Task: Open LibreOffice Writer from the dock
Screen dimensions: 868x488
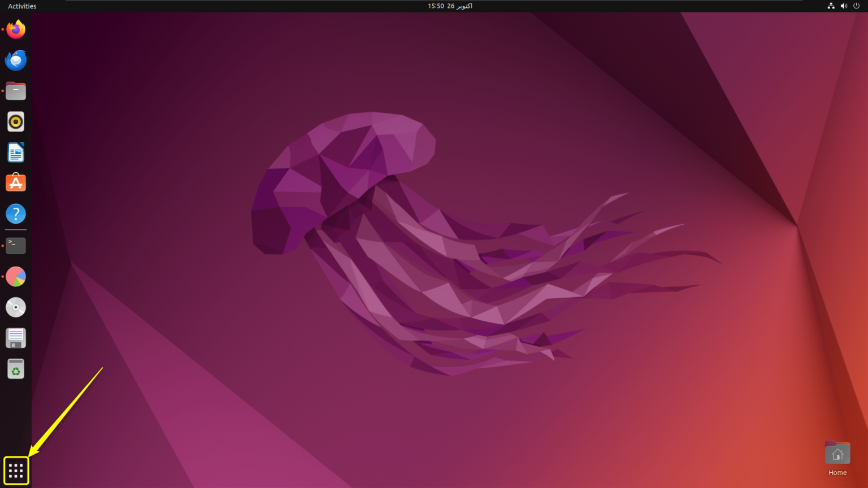Action: click(15, 152)
